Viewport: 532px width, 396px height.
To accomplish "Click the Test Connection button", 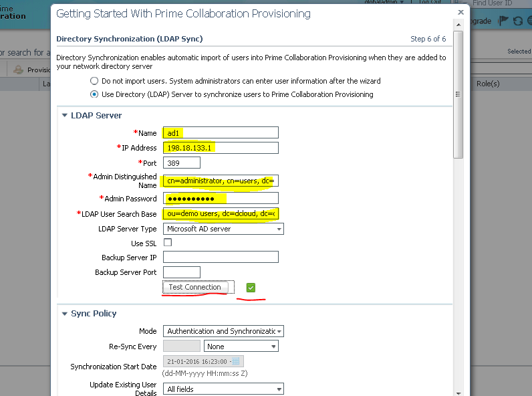I will coord(194,287).
